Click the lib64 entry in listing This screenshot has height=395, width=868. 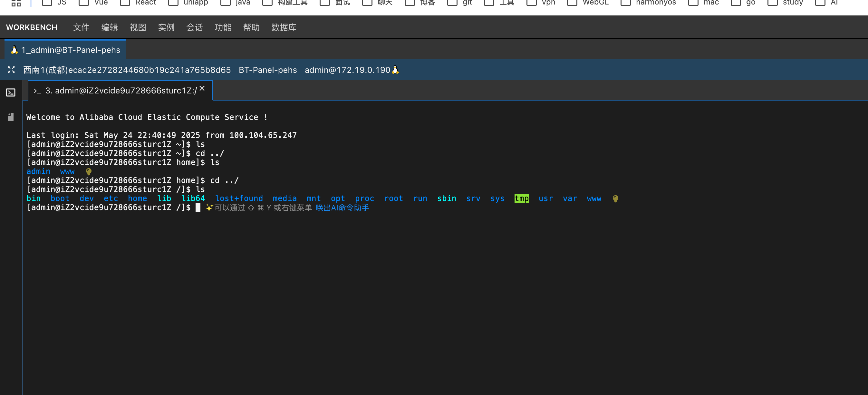click(x=193, y=198)
